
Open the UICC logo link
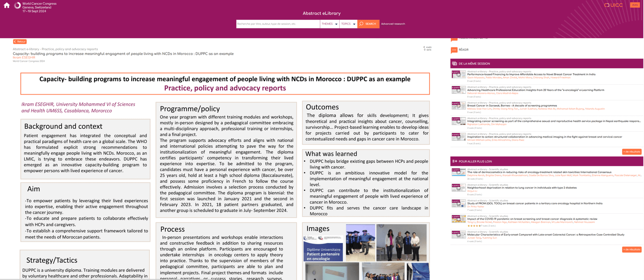[613, 5]
